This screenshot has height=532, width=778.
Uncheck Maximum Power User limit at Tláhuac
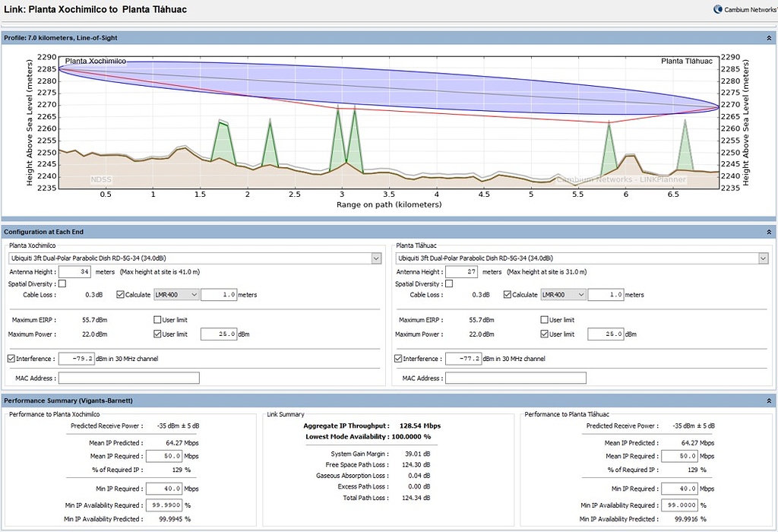tap(544, 334)
